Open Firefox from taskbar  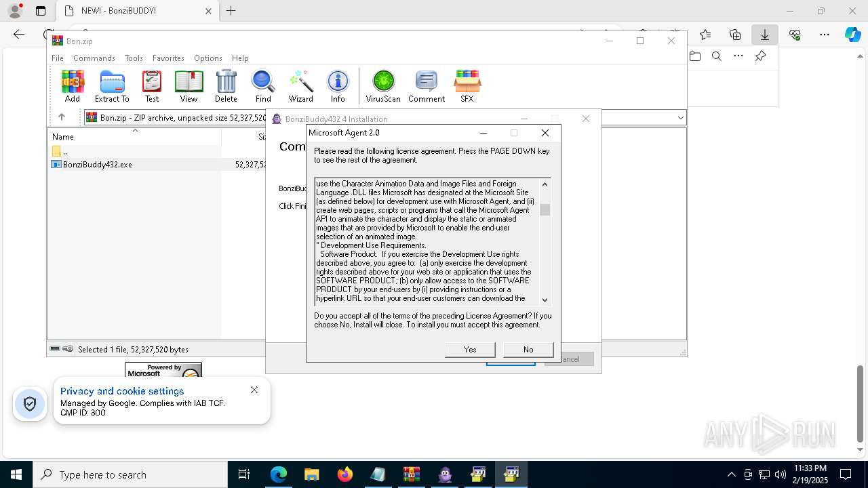point(345,474)
